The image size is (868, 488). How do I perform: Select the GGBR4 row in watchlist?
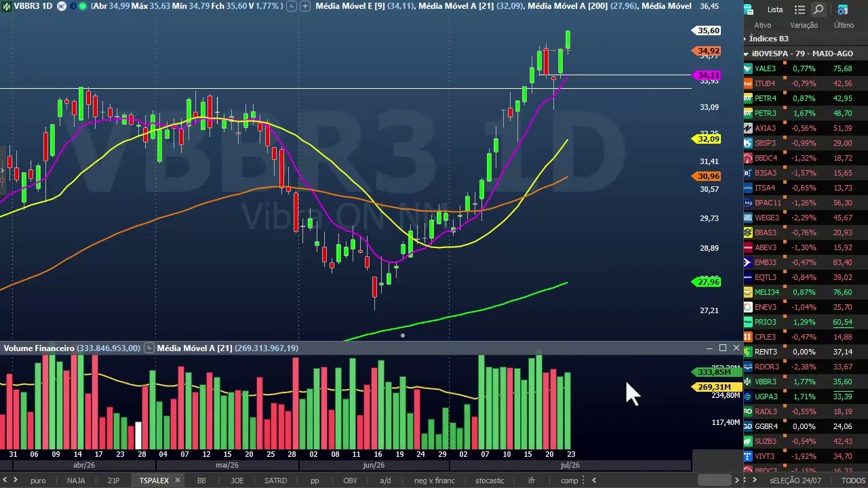(806, 426)
